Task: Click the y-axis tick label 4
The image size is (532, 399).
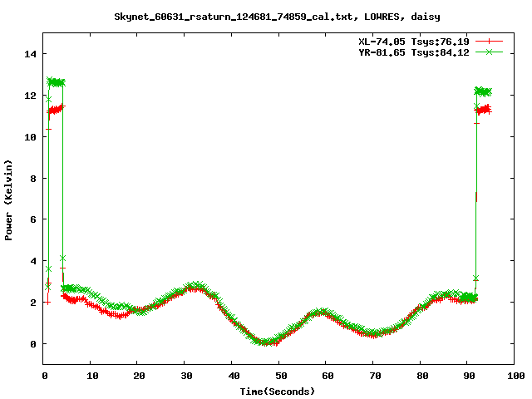Action: [33, 261]
